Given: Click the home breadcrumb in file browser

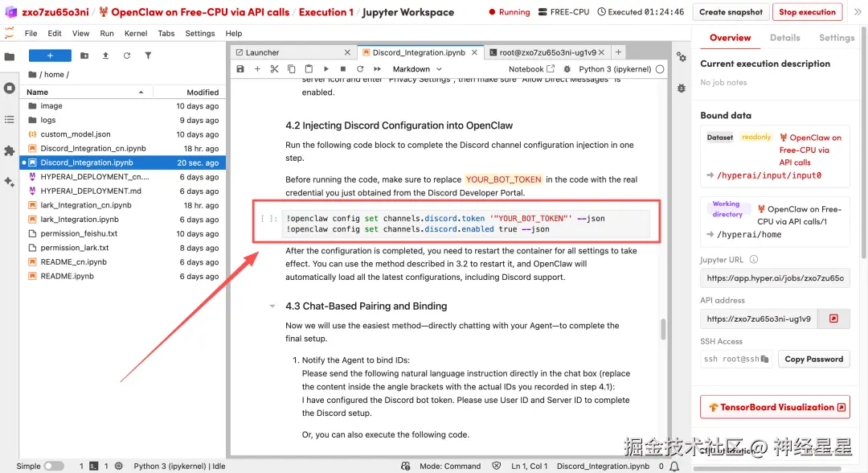Looking at the screenshot, I should 54,74.
